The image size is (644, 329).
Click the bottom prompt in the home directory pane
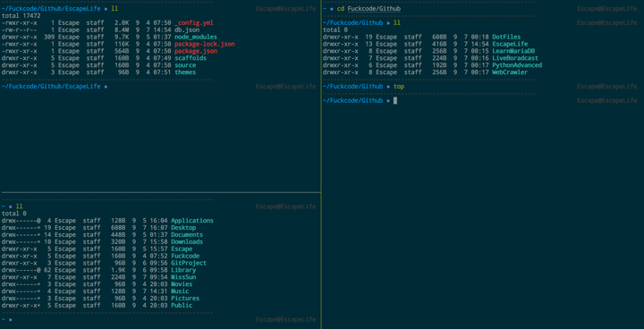pyautogui.click(x=7, y=319)
